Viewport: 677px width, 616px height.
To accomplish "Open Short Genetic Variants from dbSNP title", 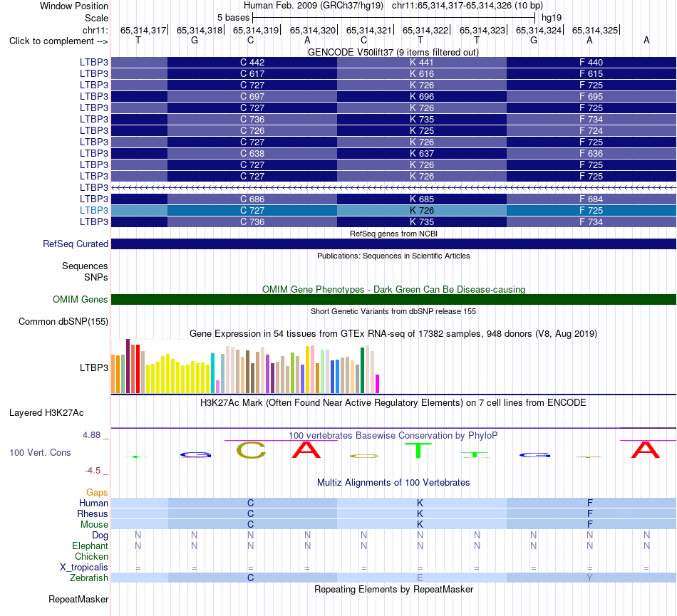I will pos(393,311).
